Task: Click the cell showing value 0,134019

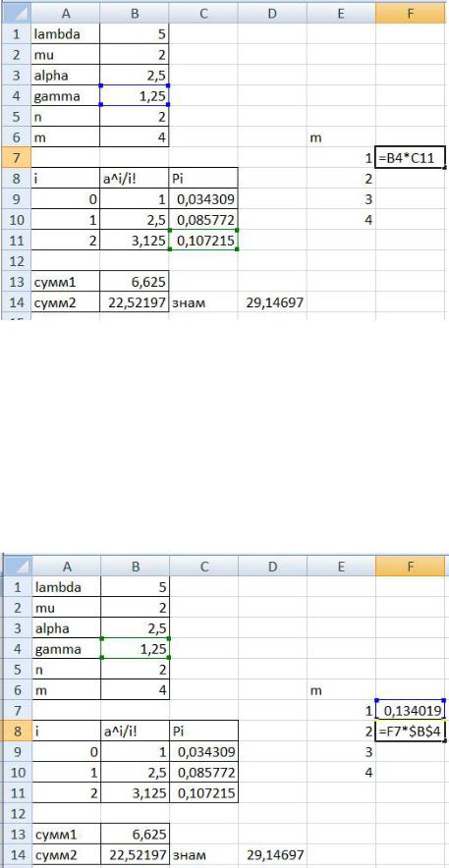Action: (411, 711)
